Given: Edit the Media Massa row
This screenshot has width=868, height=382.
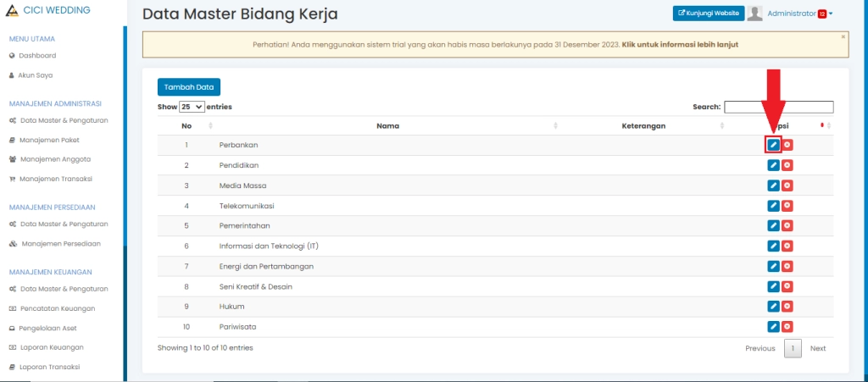Looking at the screenshot, I should (773, 185).
